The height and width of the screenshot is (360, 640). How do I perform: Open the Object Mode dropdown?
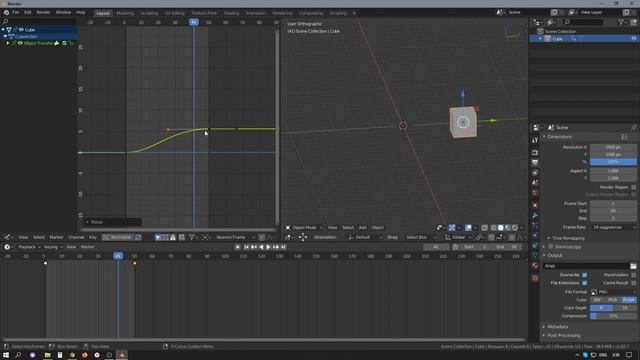click(x=304, y=228)
